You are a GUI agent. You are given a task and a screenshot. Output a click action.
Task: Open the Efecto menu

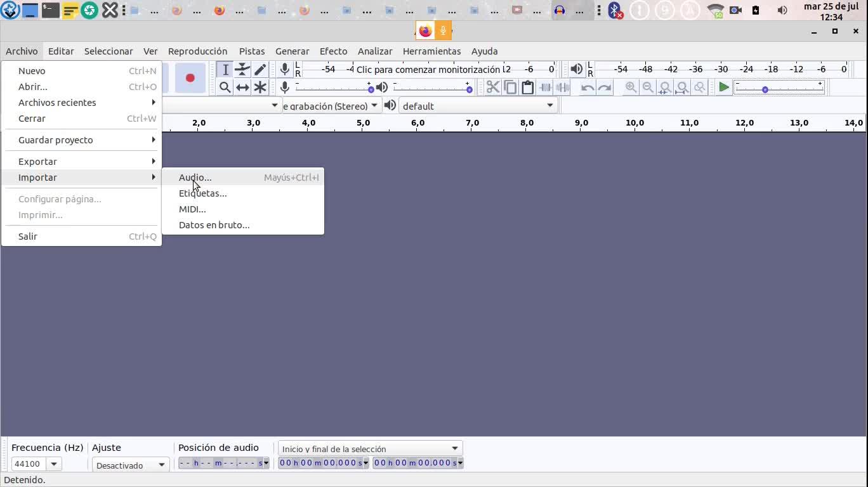334,51
